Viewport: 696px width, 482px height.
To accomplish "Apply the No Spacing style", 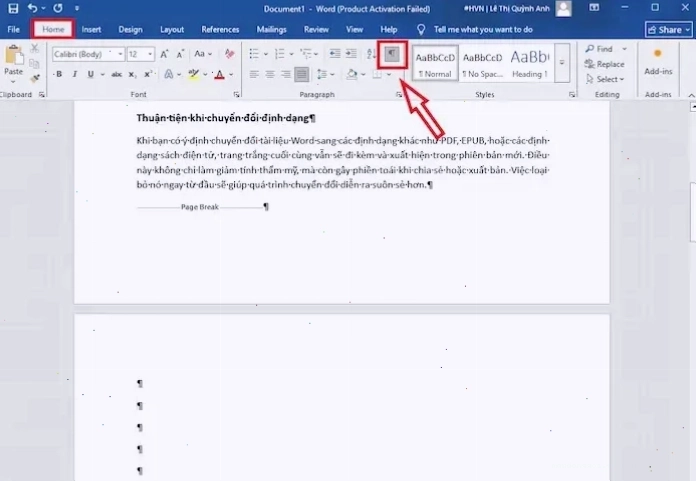I will 482,64.
